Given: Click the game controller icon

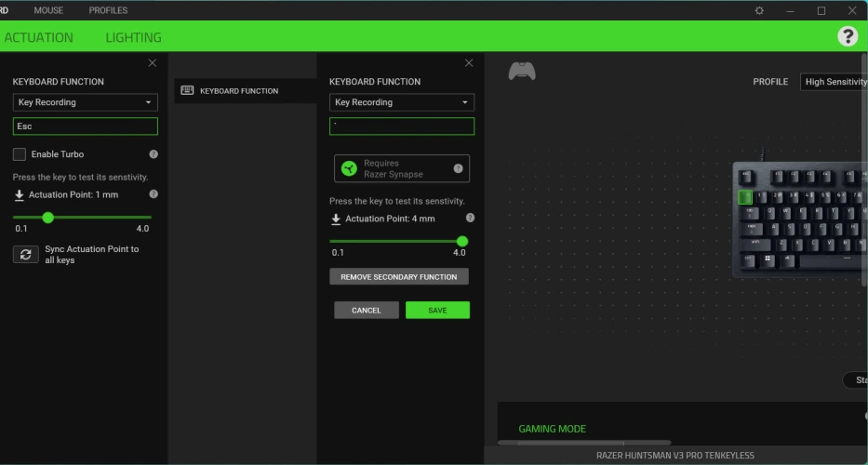Looking at the screenshot, I should tap(522, 72).
